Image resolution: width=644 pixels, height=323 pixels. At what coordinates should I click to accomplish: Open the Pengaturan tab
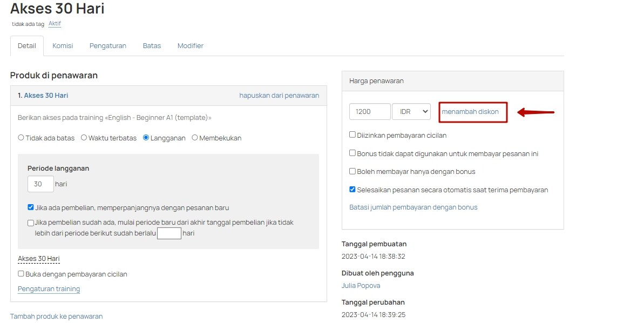coord(108,46)
